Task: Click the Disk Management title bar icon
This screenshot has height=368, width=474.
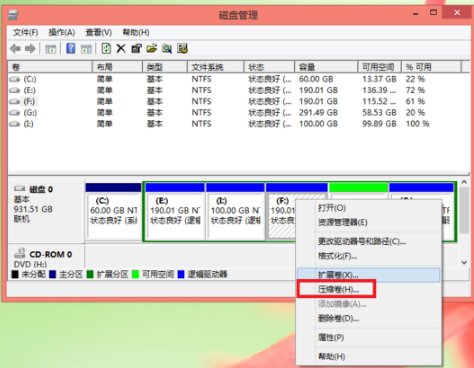Action: click(x=13, y=15)
